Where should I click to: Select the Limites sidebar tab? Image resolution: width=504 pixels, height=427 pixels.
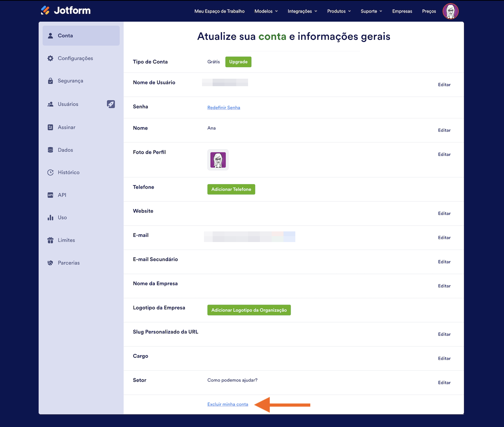pos(81,240)
